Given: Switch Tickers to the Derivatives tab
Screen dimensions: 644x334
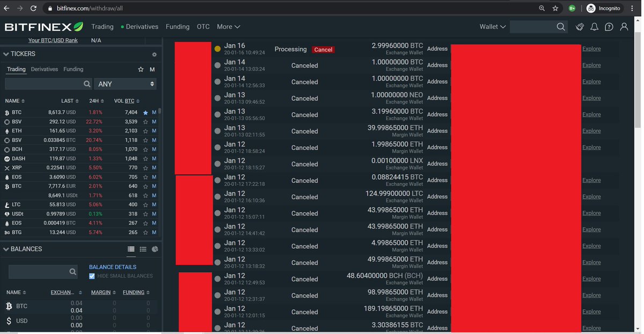Looking at the screenshot, I should coord(45,69).
